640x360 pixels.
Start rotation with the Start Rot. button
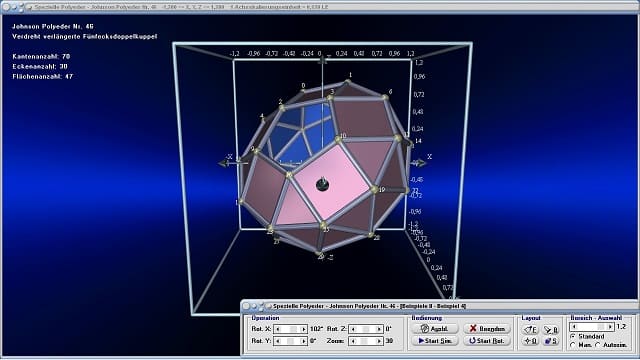pos(487,340)
